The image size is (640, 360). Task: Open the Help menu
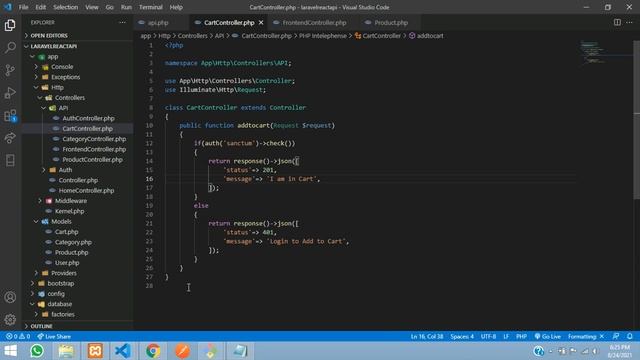(176, 7)
